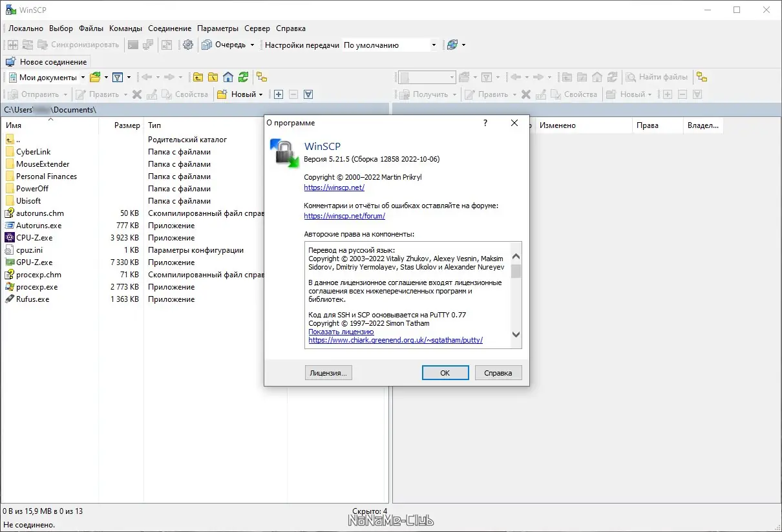782x532 pixels.
Task: Click local panel Unselect Files minus icon
Action: [x=293, y=94]
